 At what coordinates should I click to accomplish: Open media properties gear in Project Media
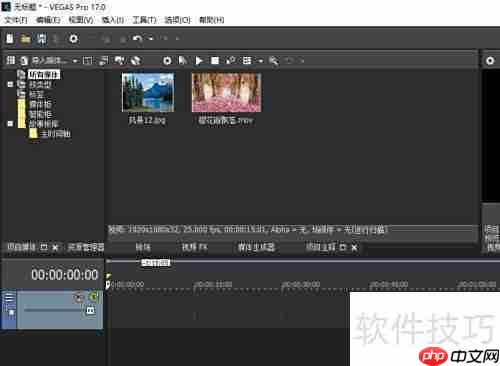pos(167,61)
